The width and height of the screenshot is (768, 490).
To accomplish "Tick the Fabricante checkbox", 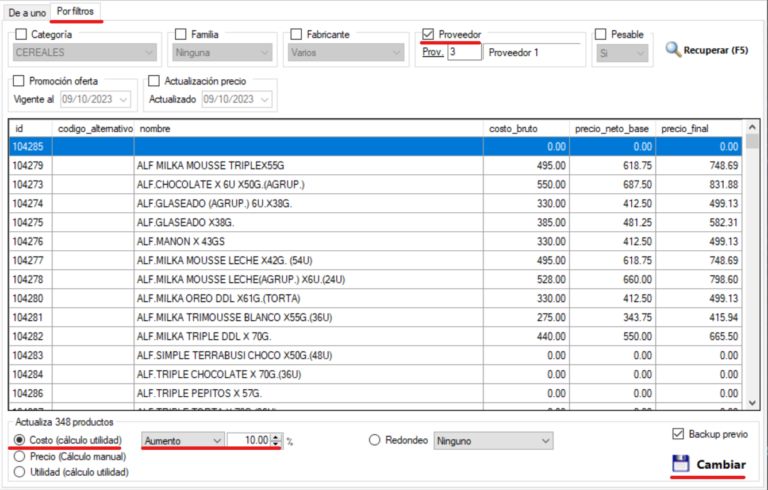I will coord(296,34).
